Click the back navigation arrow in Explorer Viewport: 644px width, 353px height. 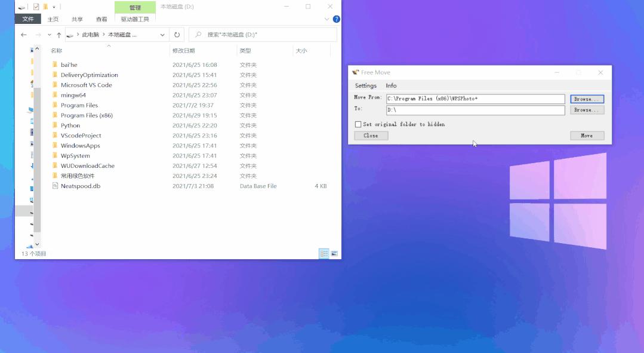23,34
